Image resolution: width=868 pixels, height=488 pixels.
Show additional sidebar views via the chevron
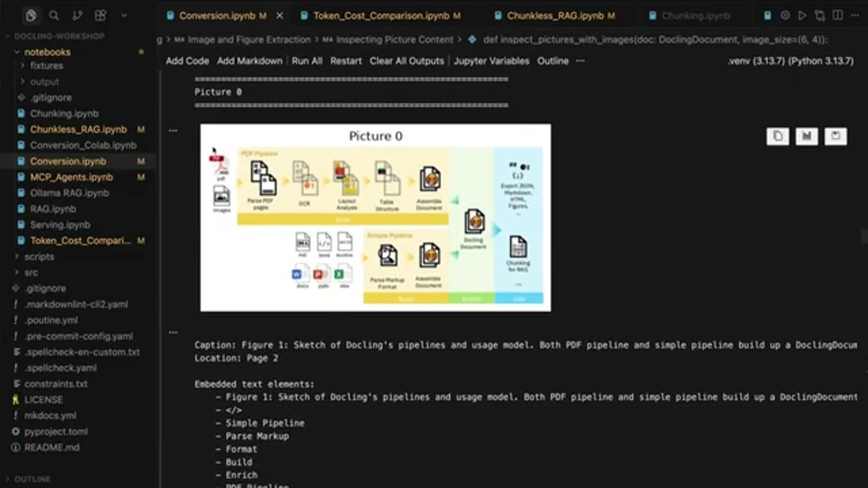(123, 16)
